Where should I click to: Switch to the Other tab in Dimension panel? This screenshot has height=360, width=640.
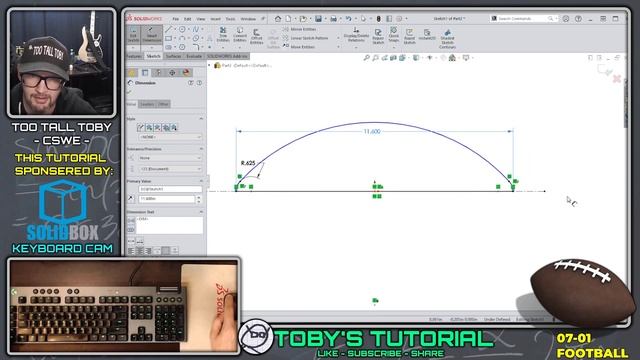coord(163,104)
